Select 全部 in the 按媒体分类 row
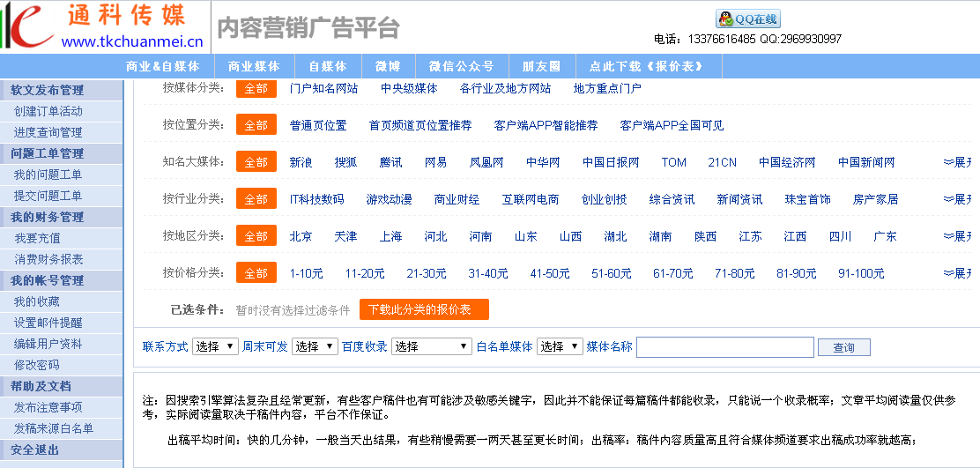Screen dimensions: 980x468 (x=256, y=88)
